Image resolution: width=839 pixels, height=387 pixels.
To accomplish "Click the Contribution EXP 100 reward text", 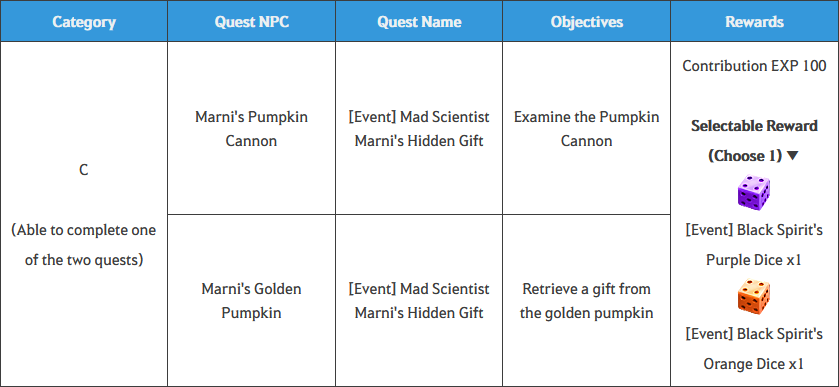I will tap(754, 66).
